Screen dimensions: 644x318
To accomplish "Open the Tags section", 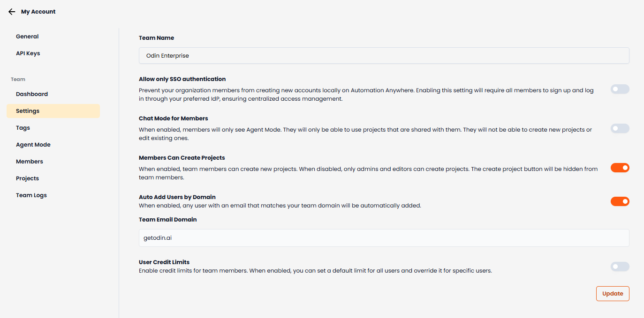I will pos(23,127).
